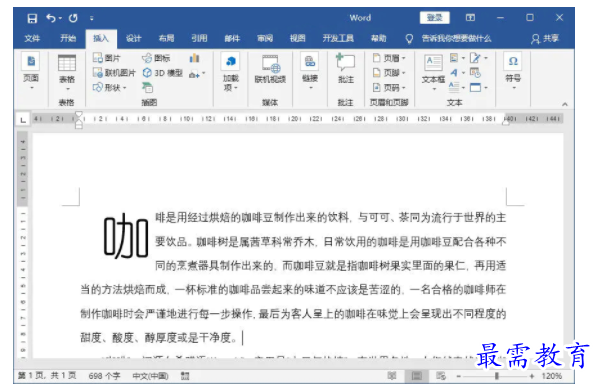The width and height of the screenshot is (598, 387).
Task: Click the tab selector L at ruler corner
Action: (23, 120)
